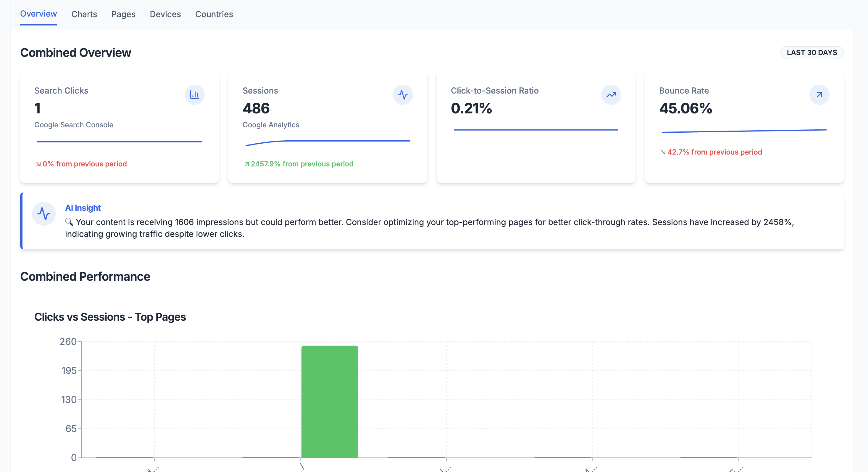
Task: Click the bar chart icon in Search Clicks card
Action: [x=194, y=95]
